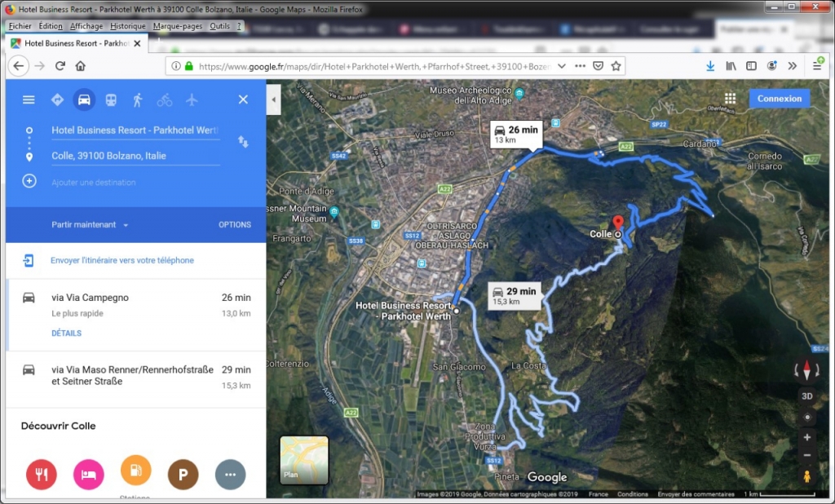
Task: Open the Affichage menu
Action: tap(86, 25)
